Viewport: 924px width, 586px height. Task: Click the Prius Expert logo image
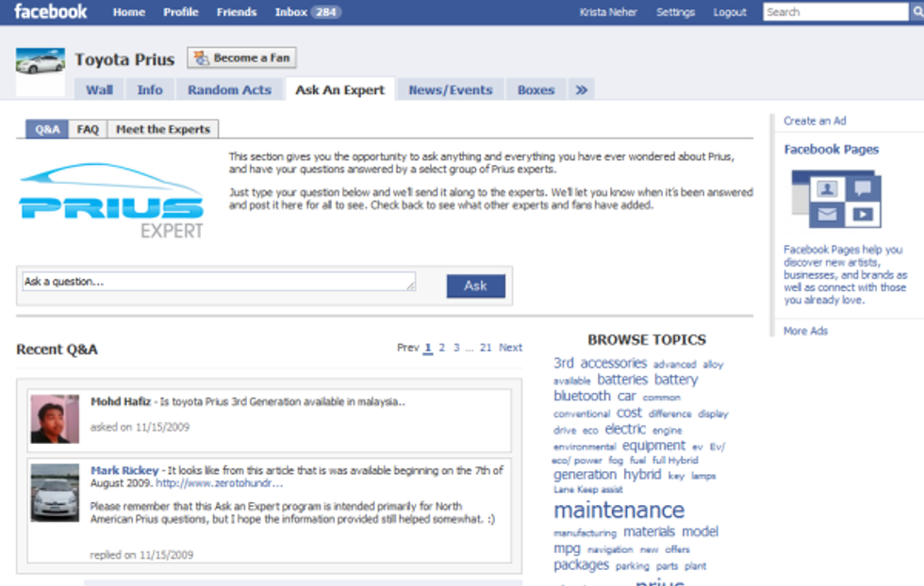(111, 201)
